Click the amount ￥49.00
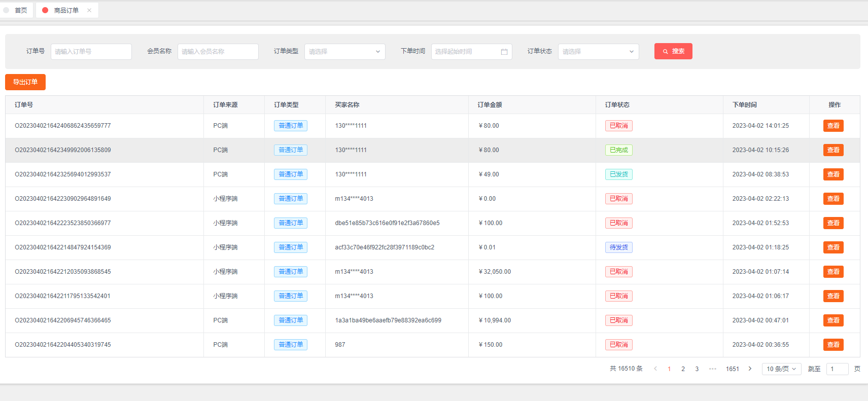This screenshot has height=401, width=868. click(x=489, y=174)
